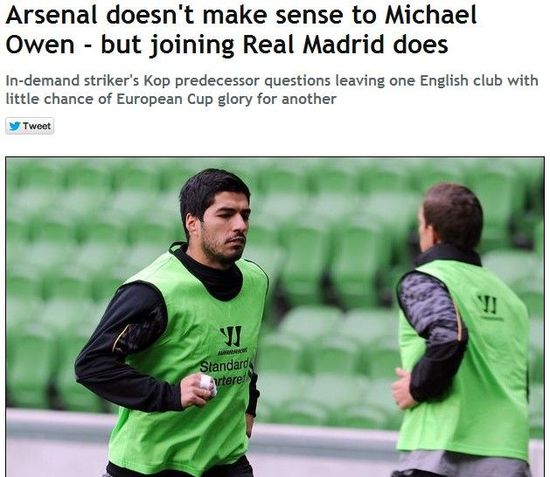Click the words European Cup in subheading
Viewport: 550px width, 477px height.
coord(165,99)
